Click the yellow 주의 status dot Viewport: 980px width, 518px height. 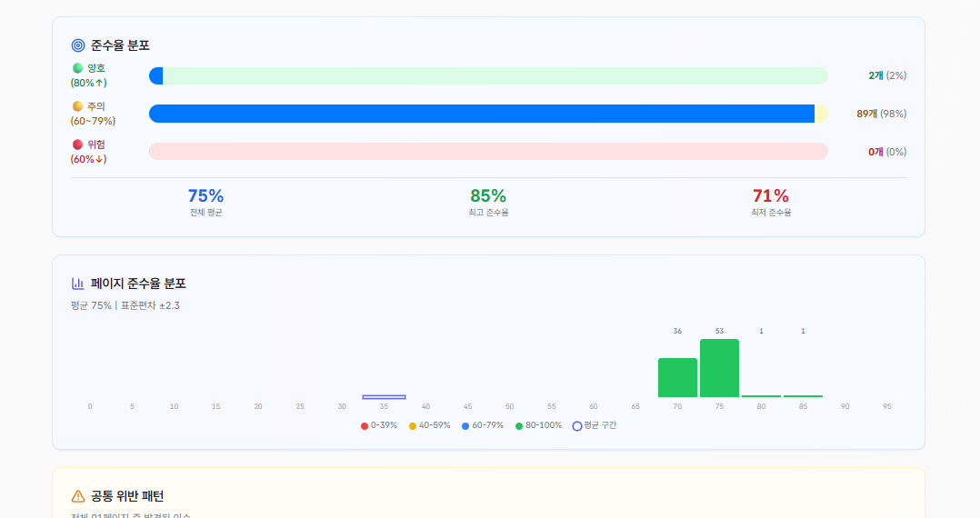77,106
